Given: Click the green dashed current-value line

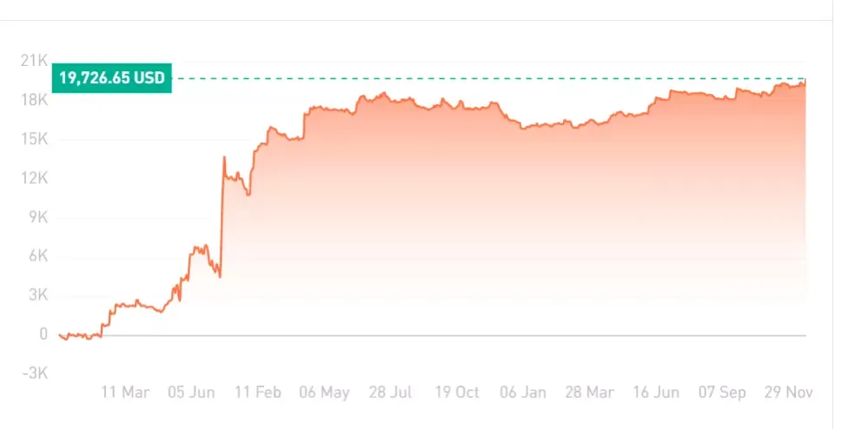Looking at the screenshot, I should point(489,79).
